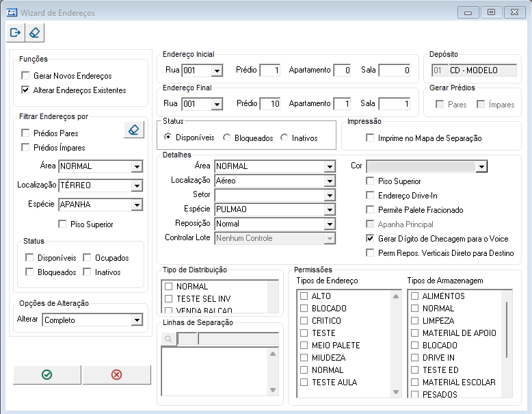Click the Linhas de Separação search magnifier
This screenshot has width=532, height=414.
(168, 339)
